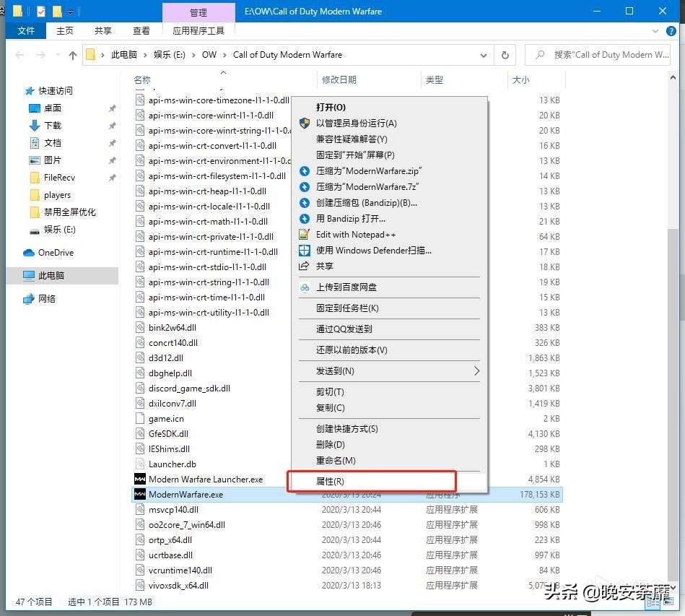Upload file via the Baidu Netdisk icon

click(307, 287)
